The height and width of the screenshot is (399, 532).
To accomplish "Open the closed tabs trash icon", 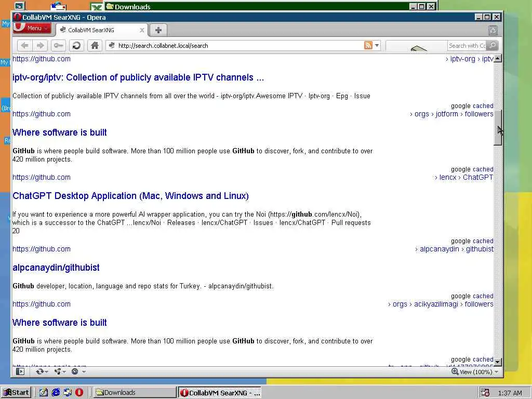I will (x=493, y=31).
